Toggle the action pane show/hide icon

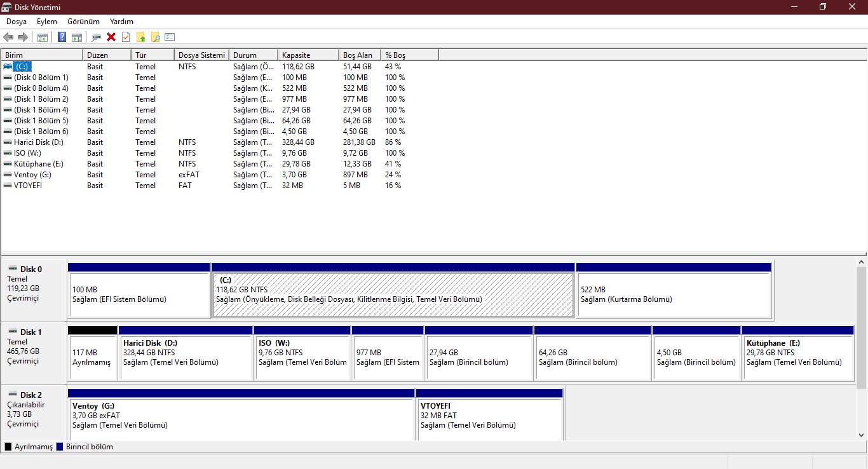pos(77,37)
